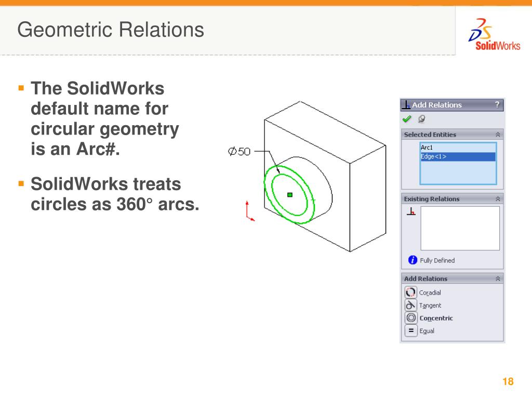
Task: Click the pushpin keep-visible icon
Action: (x=421, y=119)
